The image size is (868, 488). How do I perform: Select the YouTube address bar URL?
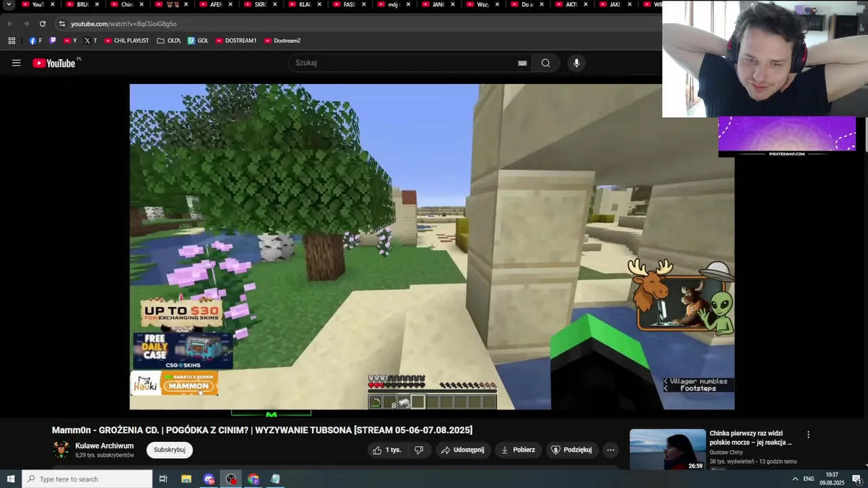click(123, 24)
